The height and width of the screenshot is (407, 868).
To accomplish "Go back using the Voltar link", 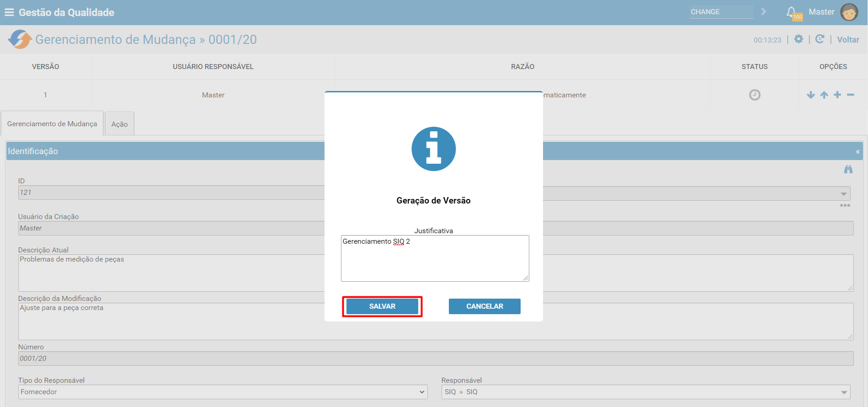I will pyautogui.click(x=848, y=40).
